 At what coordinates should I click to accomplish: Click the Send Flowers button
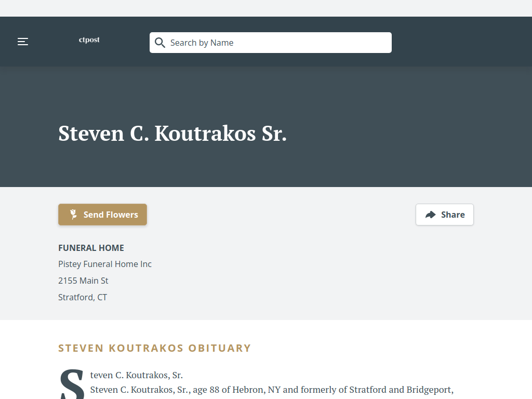102,215
